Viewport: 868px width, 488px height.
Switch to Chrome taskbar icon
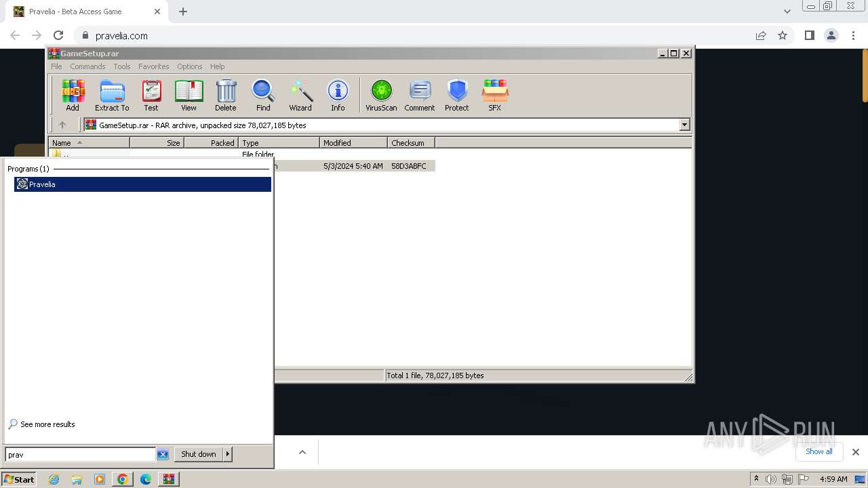(123, 479)
